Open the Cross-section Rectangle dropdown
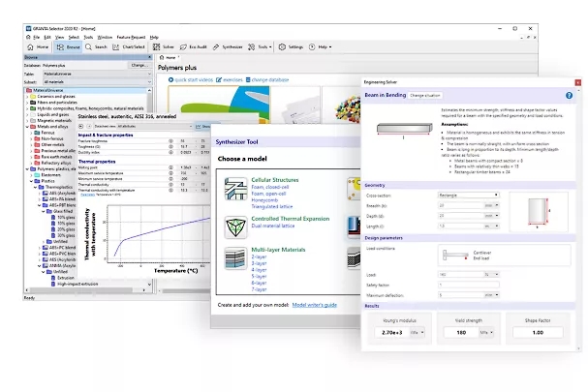The height and width of the screenshot is (392, 588). [x=469, y=195]
